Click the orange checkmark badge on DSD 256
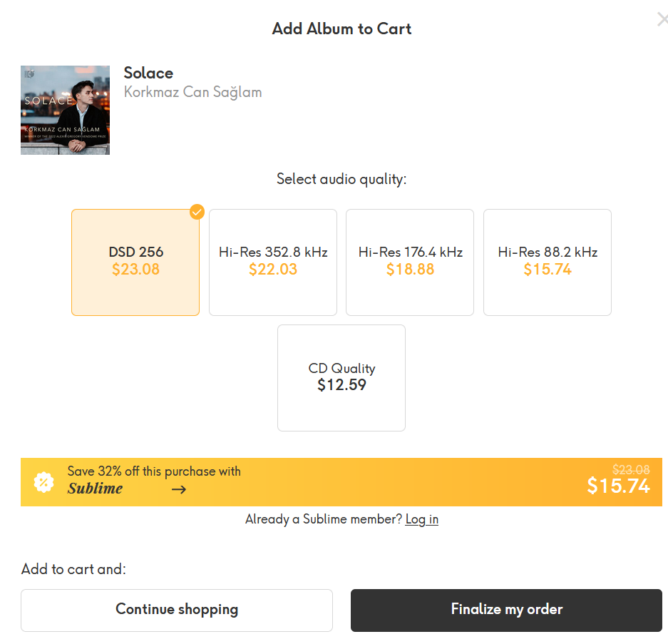668x644 pixels. pos(197,212)
